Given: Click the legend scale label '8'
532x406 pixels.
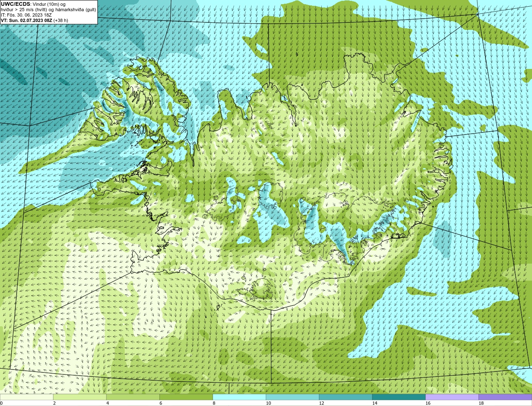Looking at the screenshot, I should [214, 403].
